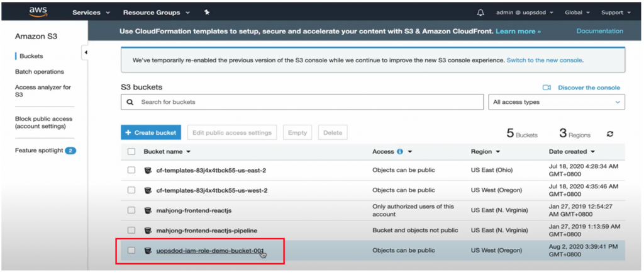Select Buckets in the sidebar
The image size is (644, 274).
point(31,56)
